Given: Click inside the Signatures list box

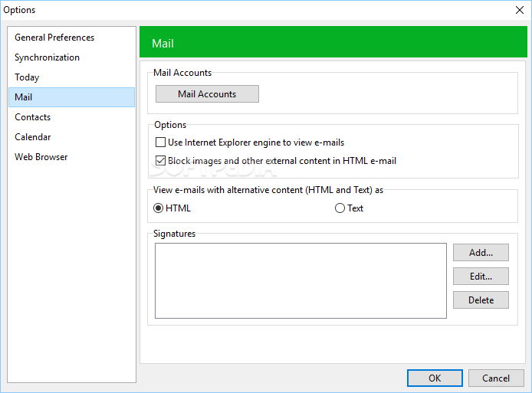Looking at the screenshot, I should point(300,280).
